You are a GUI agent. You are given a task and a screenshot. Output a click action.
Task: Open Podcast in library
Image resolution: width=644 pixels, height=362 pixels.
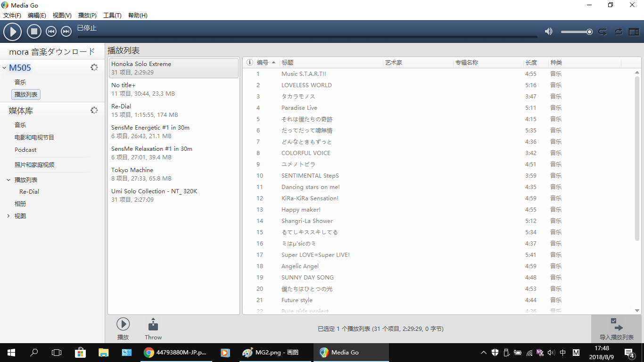point(25,149)
